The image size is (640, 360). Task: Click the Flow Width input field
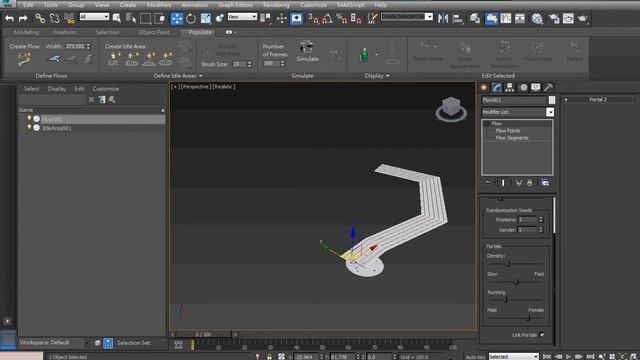pos(75,47)
